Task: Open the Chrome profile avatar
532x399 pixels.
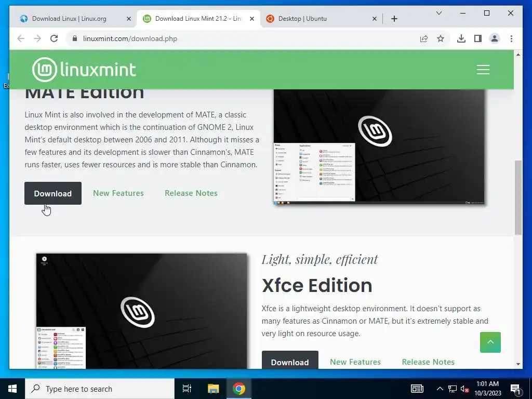Action: pyautogui.click(x=495, y=38)
